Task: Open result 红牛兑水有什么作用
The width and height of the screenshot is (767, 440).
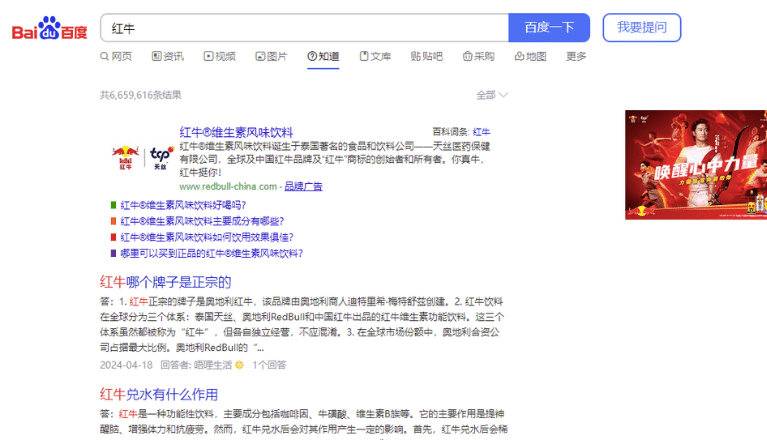Action: point(159,395)
